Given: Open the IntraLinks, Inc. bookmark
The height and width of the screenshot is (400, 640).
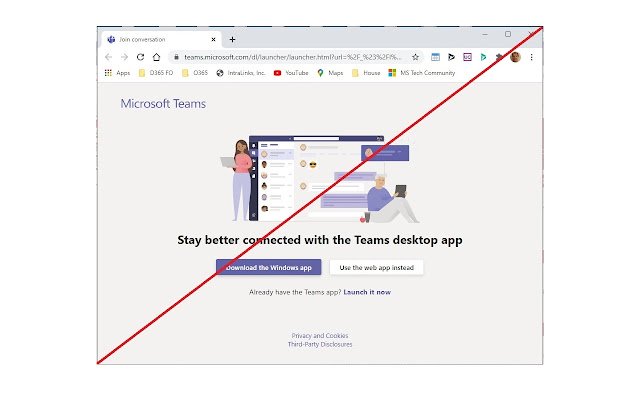Looking at the screenshot, I should click(241, 73).
